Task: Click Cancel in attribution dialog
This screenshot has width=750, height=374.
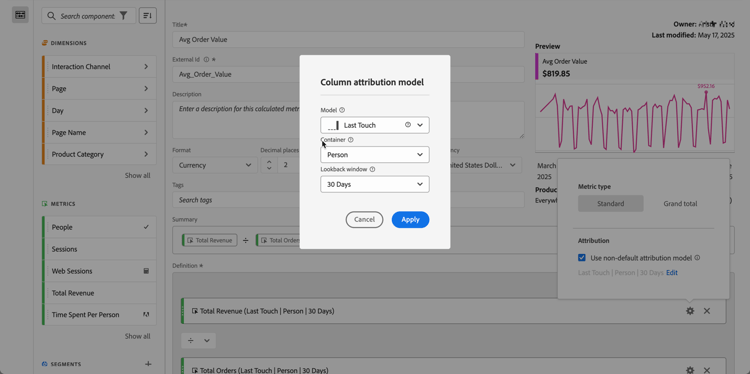Action: coord(364,220)
